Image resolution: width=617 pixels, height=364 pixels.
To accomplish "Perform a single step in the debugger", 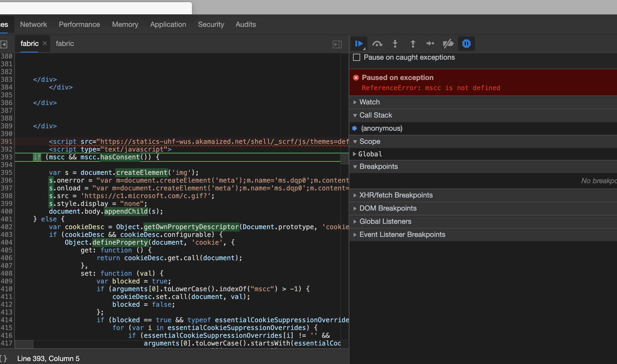I will coord(430,44).
